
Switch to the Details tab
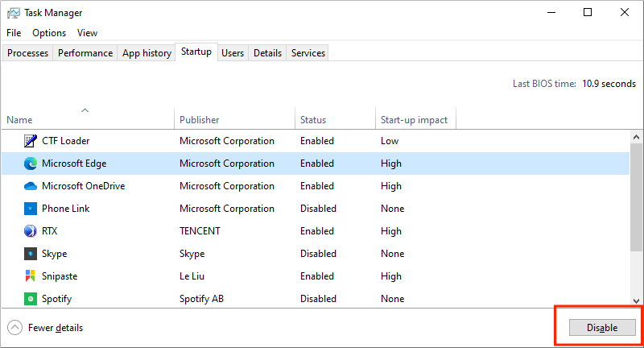[268, 53]
